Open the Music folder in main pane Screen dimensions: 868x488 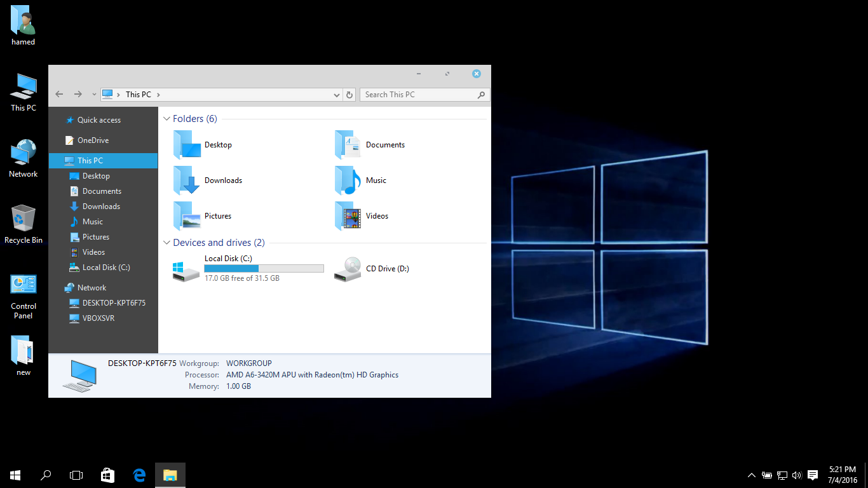(x=348, y=180)
